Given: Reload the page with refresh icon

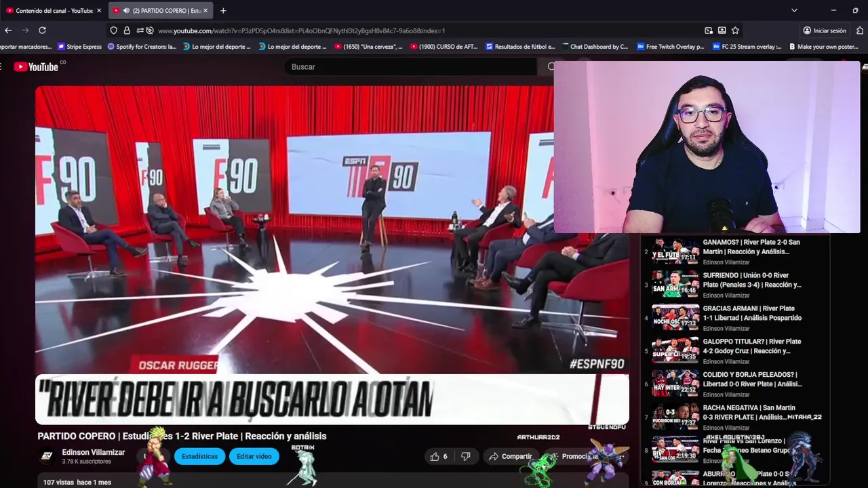Looking at the screenshot, I should pos(42,30).
